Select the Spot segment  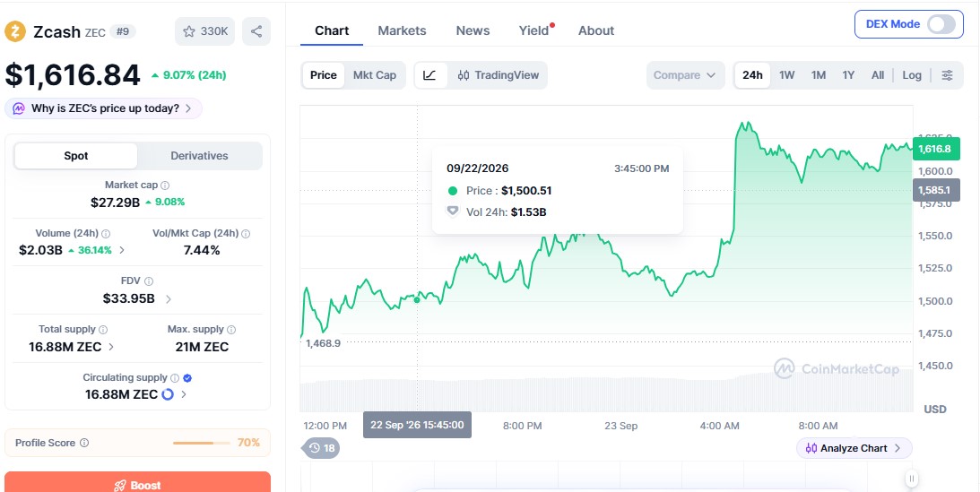[x=76, y=156]
